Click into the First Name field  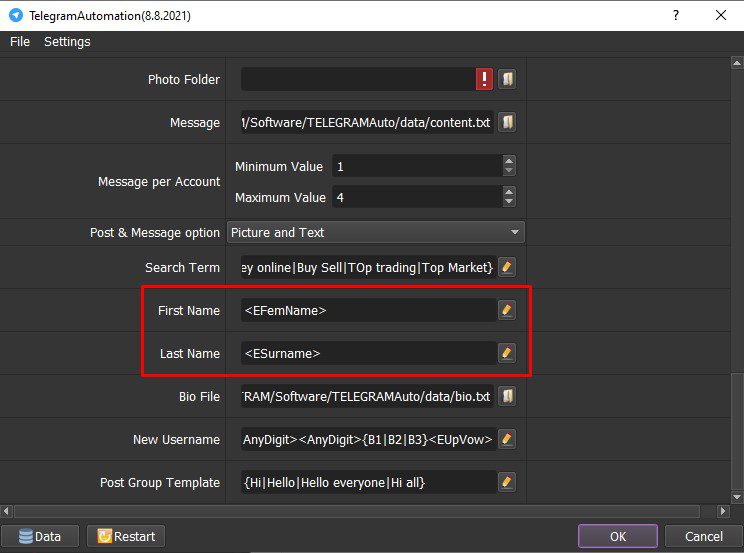click(369, 310)
